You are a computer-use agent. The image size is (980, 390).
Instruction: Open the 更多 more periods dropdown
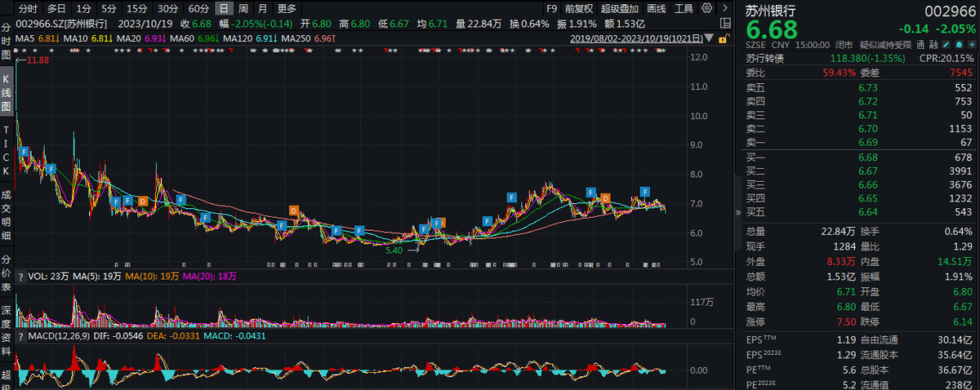pyautogui.click(x=287, y=9)
